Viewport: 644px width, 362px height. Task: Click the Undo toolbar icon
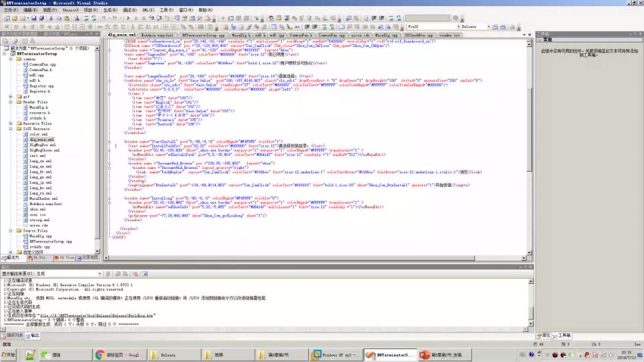104,18
